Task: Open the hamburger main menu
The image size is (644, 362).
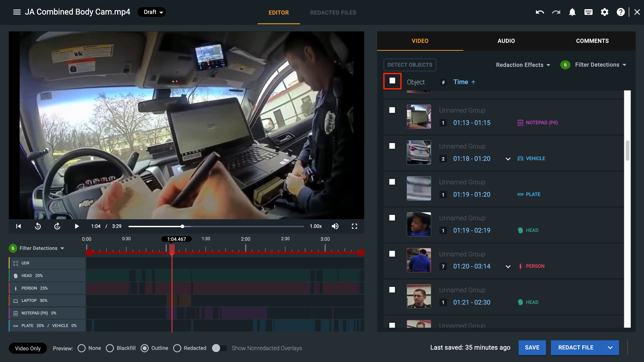Action: click(x=17, y=12)
